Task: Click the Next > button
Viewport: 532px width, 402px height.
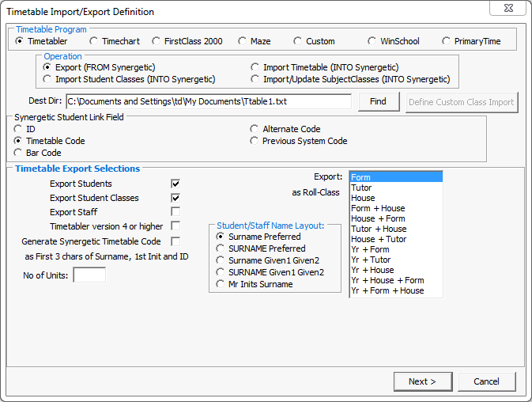Action: [423, 381]
